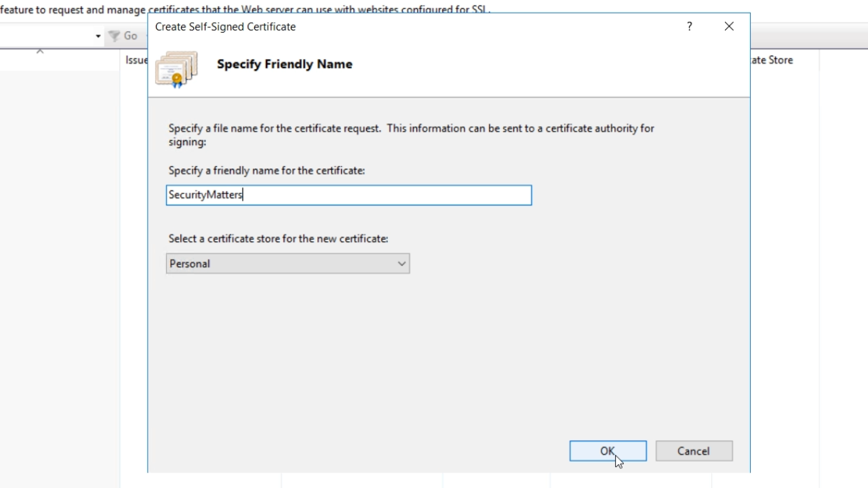This screenshot has height=488, width=868.
Task: Close the Create Self-Signed Certificate dialog
Action: (x=729, y=26)
